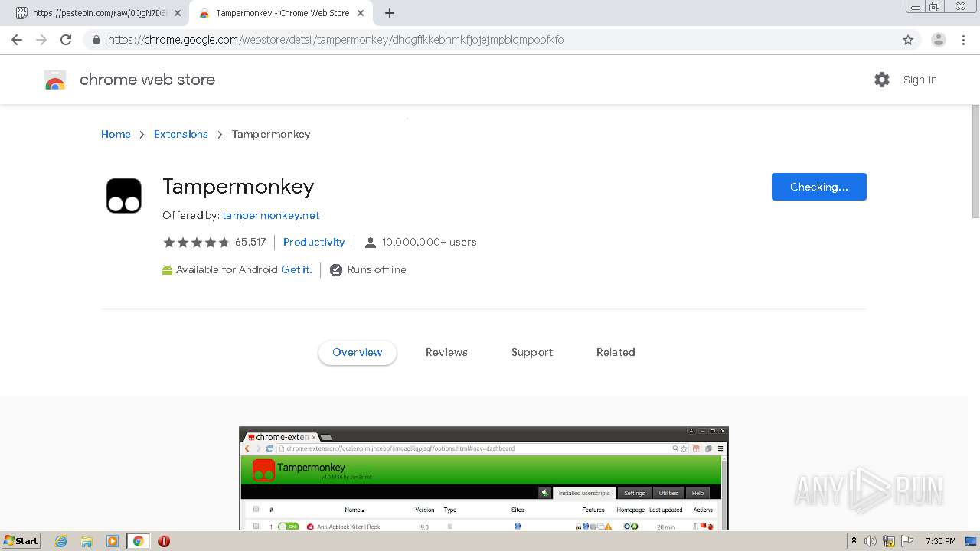Bookmark this page with the star icon
980x551 pixels.
point(908,40)
